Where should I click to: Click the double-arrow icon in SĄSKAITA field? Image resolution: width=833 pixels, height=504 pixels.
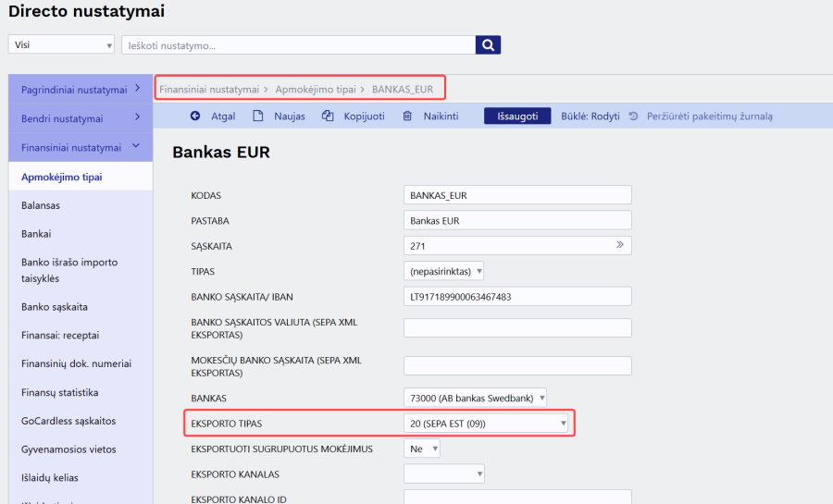(x=619, y=245)
